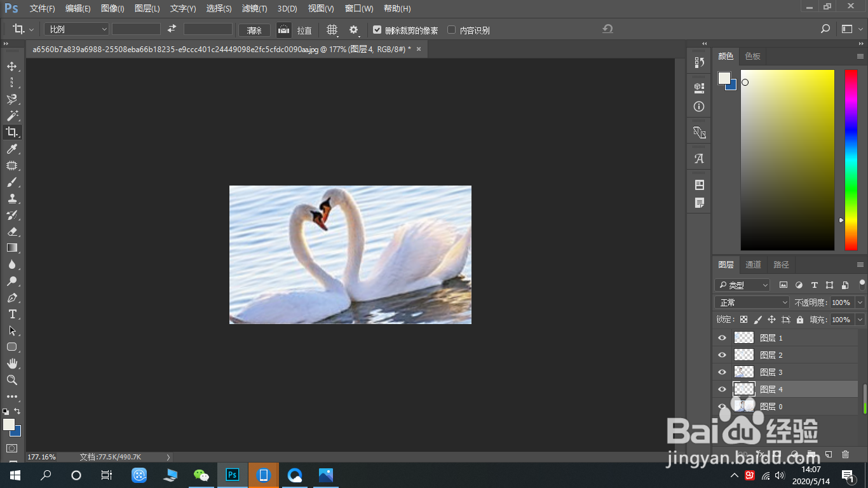The image size is (868, 488).
Task: Open the crop overlay grid options
Action: (x=332, y=30)
